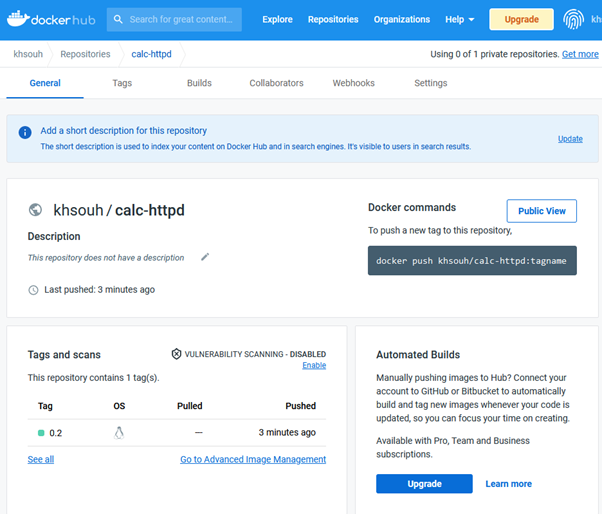Click the blue info icon in banner
Viewport: 602px width, 514px height.
(25, 132)
